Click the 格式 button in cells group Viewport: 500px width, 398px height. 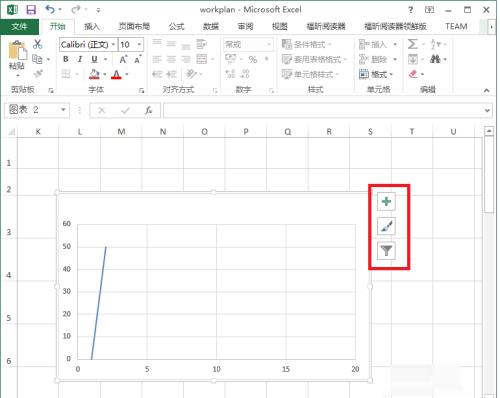(376, 74)
